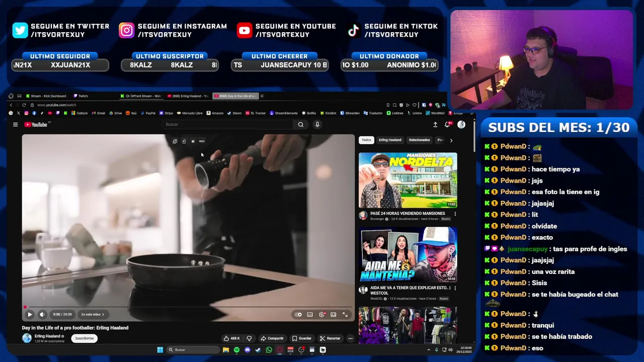Open the Bitwarden bookmark
Viewport: 644px width, 362px height.
pyautogui.click(x=350, y=113)
